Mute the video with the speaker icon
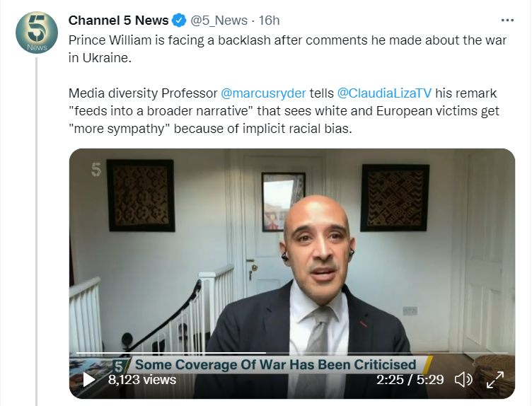The image size is (532, 406). [463, 380]
